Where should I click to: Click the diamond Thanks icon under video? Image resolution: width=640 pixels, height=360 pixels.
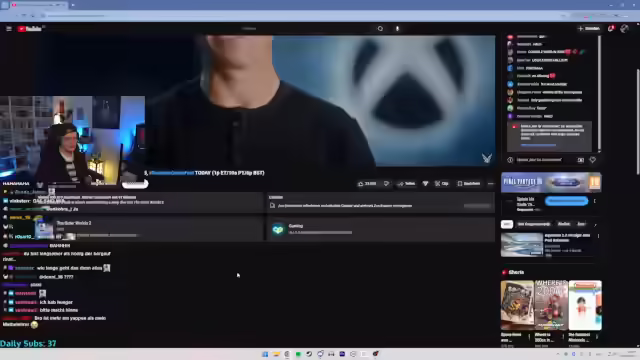425,184
